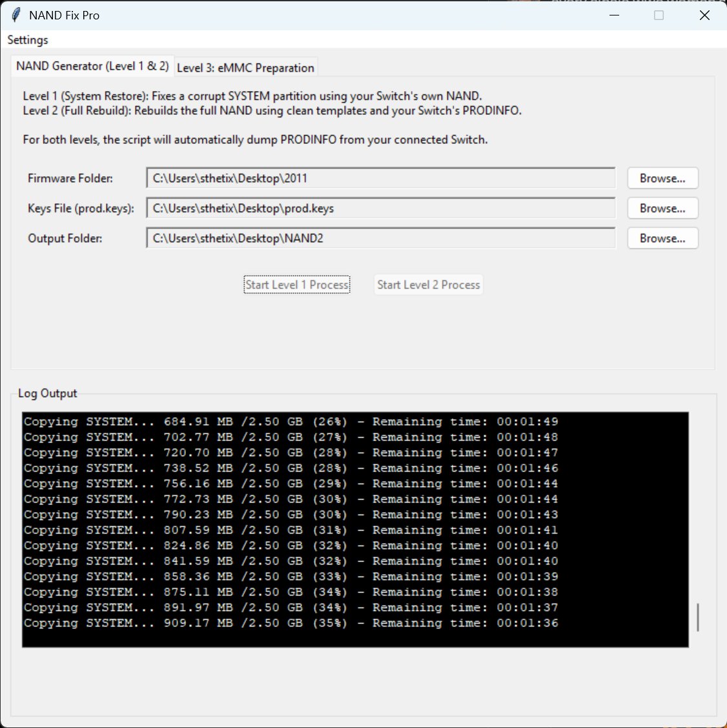Image resolution: width=727 pixels, height=728 pixels.
Task: Click log line showing 841.59 MB
Action: 291,561
